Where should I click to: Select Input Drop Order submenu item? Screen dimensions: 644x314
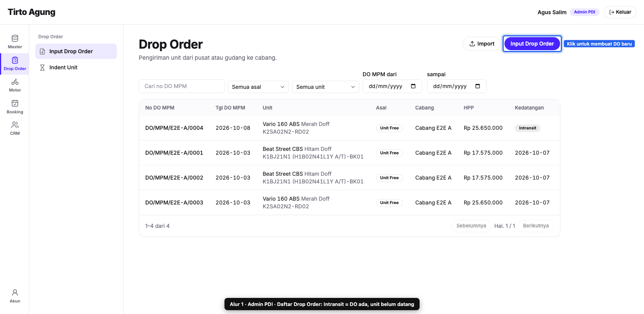coord(76,51)
